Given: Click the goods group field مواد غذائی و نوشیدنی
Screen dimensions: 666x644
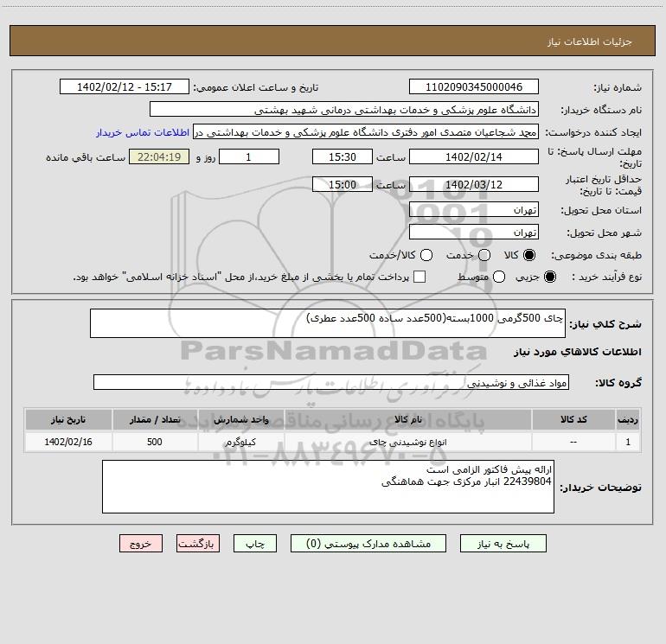Looking at the screenshot, I should (x=331, y=382).
